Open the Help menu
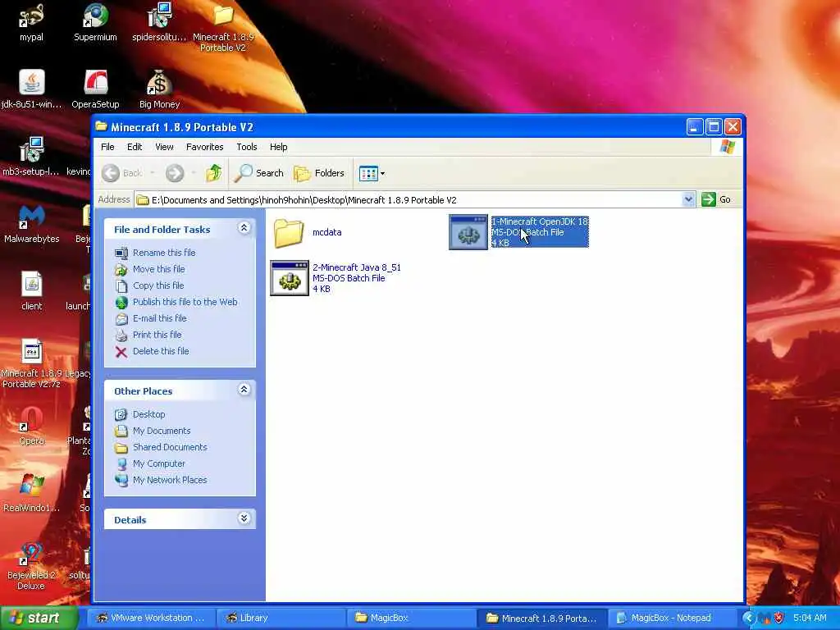Viewport: 840px width, 630px height. [279, 147]
